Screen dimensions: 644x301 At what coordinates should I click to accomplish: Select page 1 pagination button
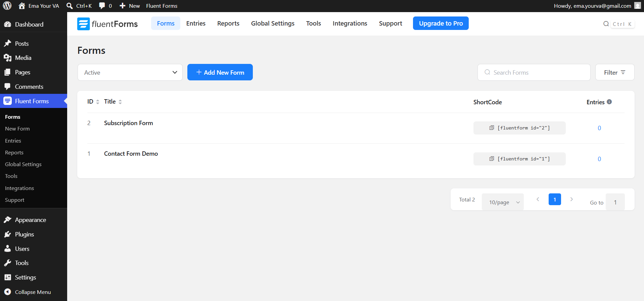pos(555,199)
